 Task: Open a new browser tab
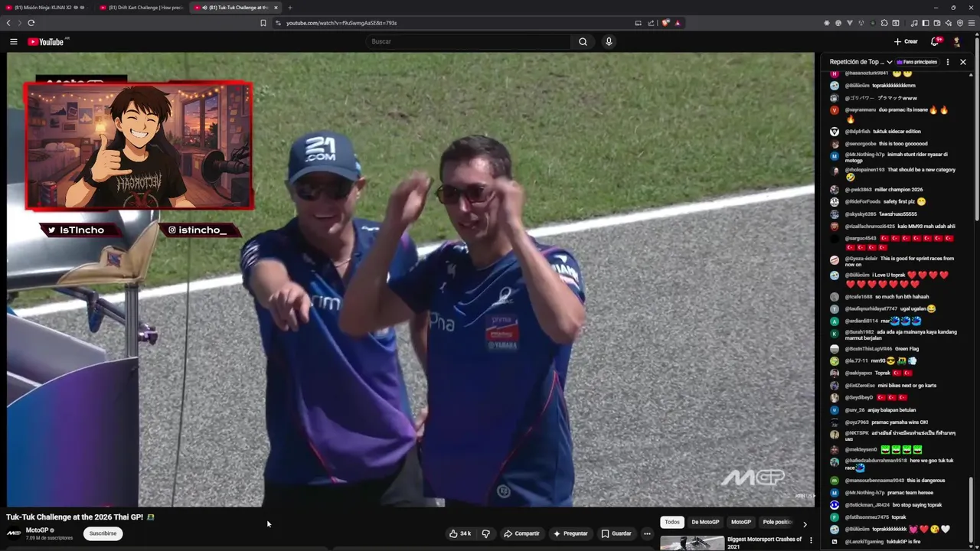[x=289, y=8]
